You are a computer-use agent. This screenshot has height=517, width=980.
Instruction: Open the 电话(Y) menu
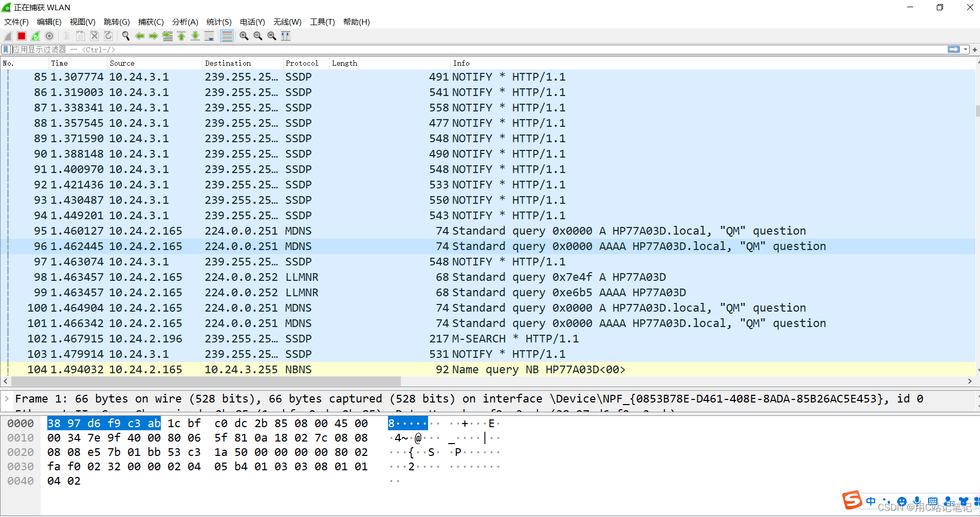[252, 22]
